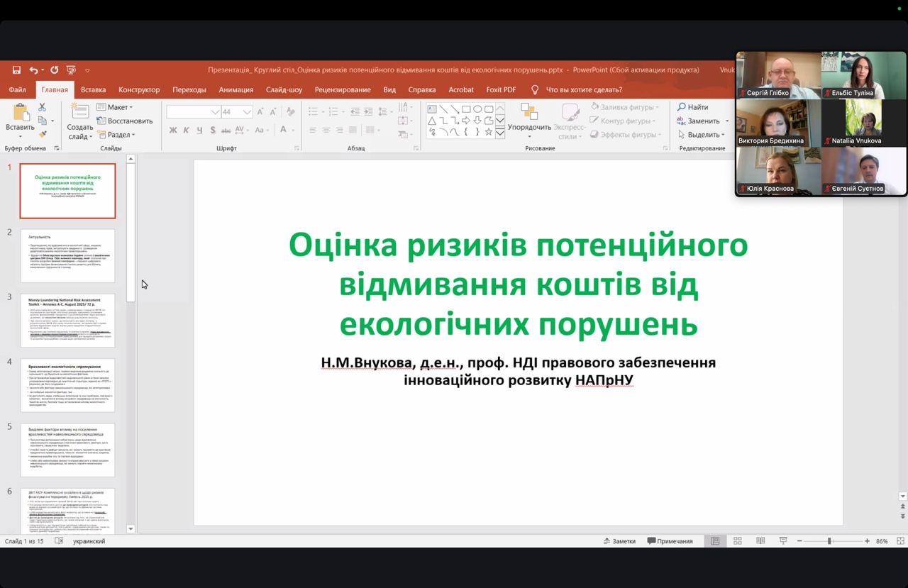Start slideshow from status bar icon
This screenshot has width=908, height=588.
[x=783, y=541]
